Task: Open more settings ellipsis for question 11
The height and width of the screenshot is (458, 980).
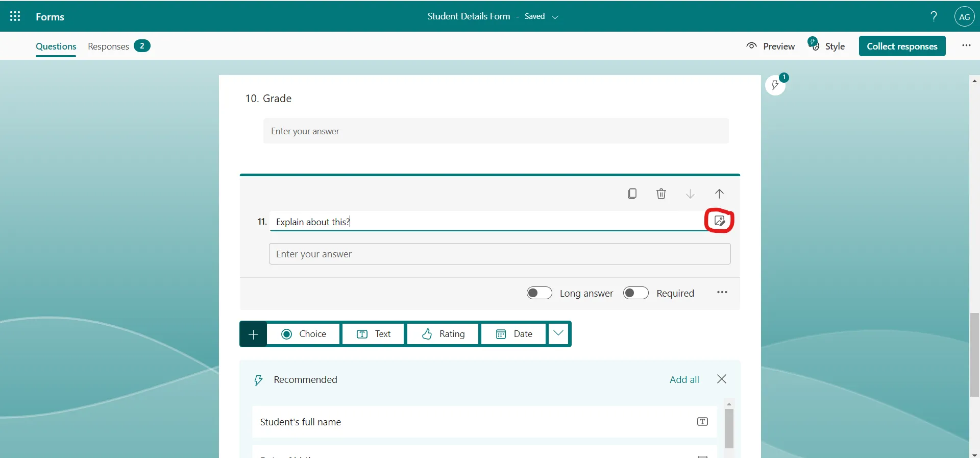Action: point(722,293)
